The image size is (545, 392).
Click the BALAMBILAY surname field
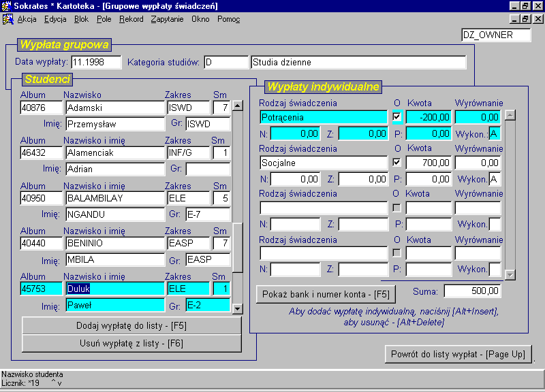(x=115, y=198)
